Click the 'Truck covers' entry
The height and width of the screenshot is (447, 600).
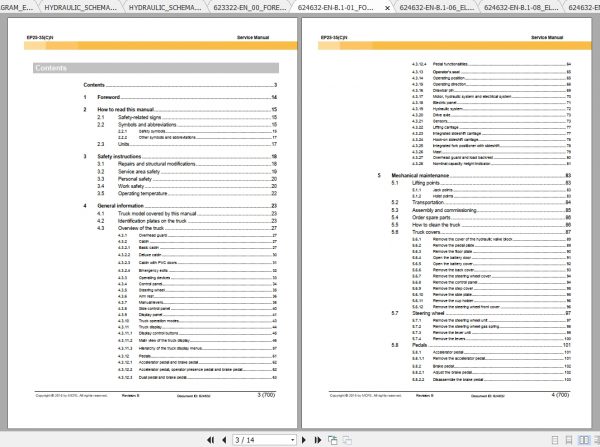pos(481,232)
